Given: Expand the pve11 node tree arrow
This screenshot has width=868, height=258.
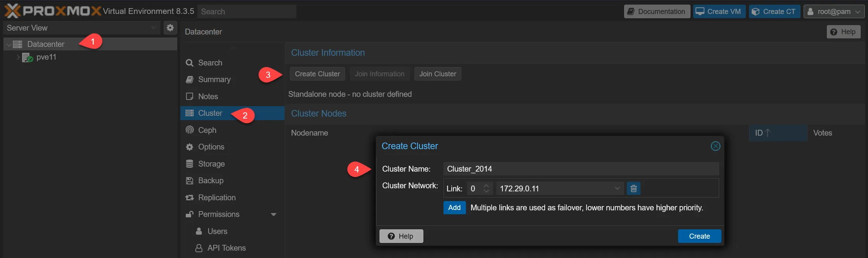Looking at the screenshot, I should click(x=18, y=57).
